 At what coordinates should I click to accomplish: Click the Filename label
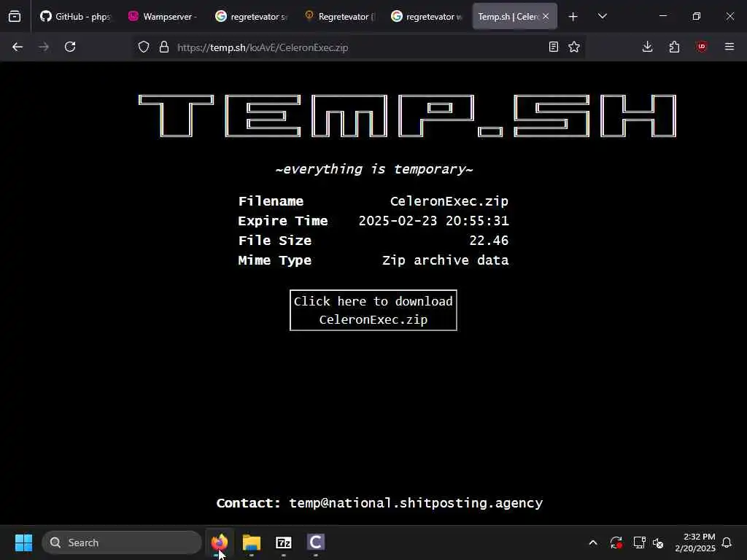tap(271, 201)
